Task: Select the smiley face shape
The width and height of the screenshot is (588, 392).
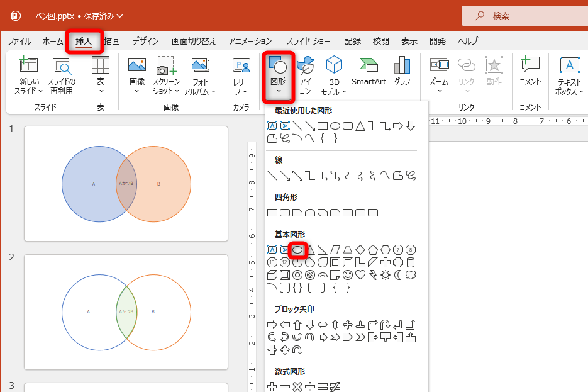Action: 347,276
